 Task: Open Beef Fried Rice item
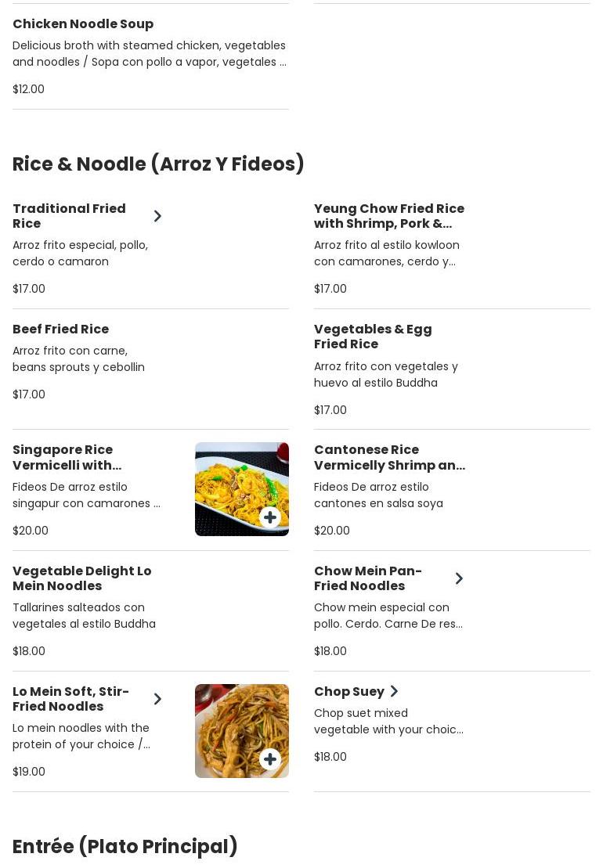click(x=61, y=330)
